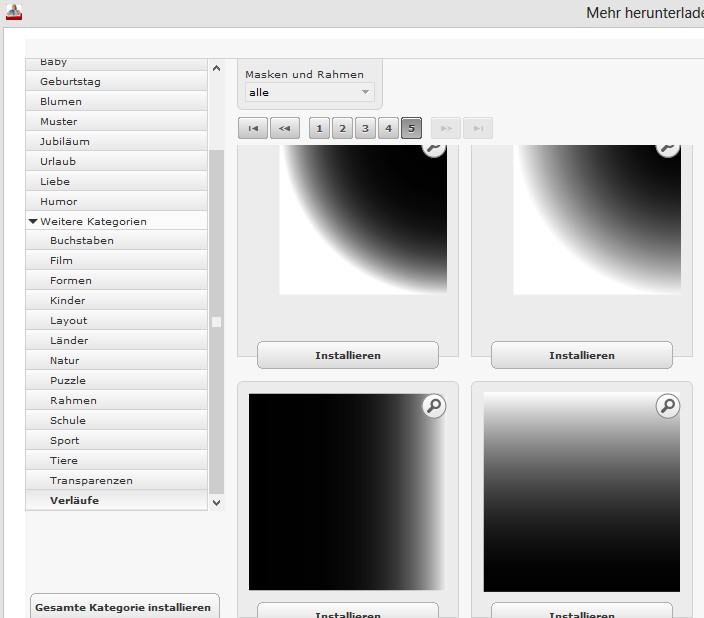Click Gesamte Kategorie installieren button
The width and height of the screenshot is (704, 618).
[x=123, y=607]
